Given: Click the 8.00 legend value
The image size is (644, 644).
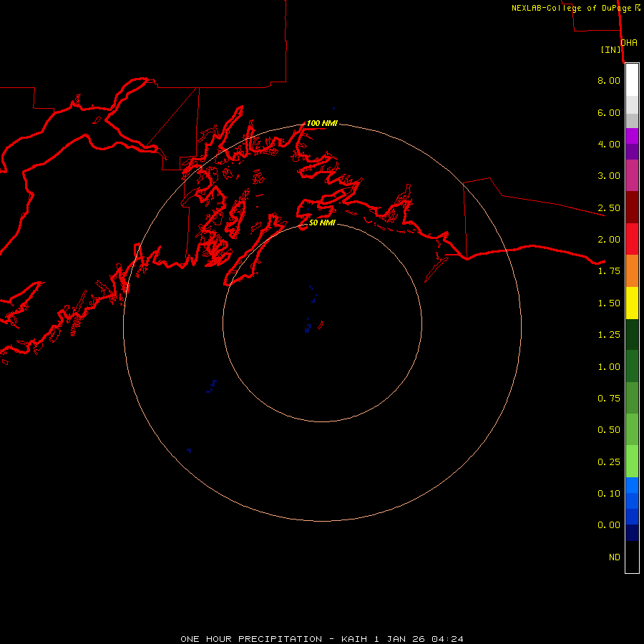Looking at the screenshot, I should pyautogui.click(x=609, y=80).
